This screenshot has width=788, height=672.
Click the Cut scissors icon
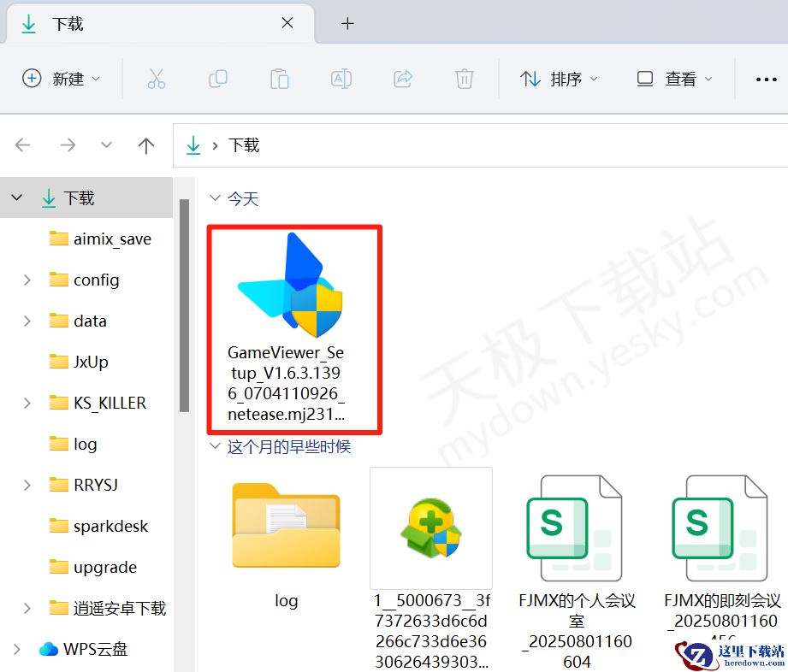tap(157, 79)
